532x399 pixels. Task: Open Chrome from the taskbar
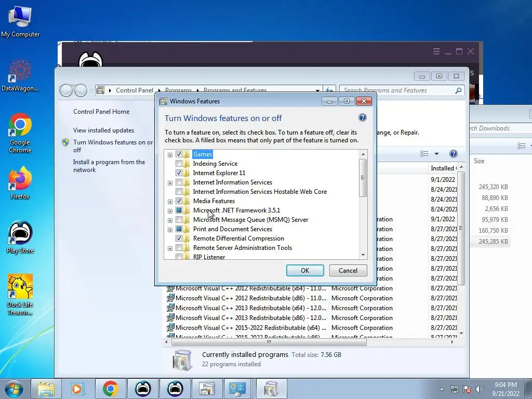pyautogui.click(x=110, y=389)
